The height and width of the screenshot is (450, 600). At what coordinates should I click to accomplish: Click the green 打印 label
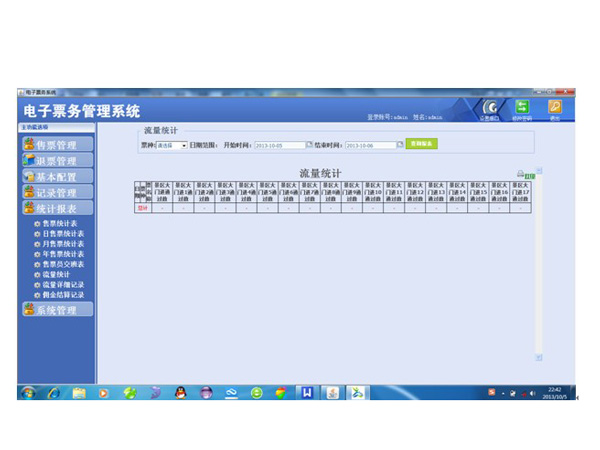pos(530,176)
